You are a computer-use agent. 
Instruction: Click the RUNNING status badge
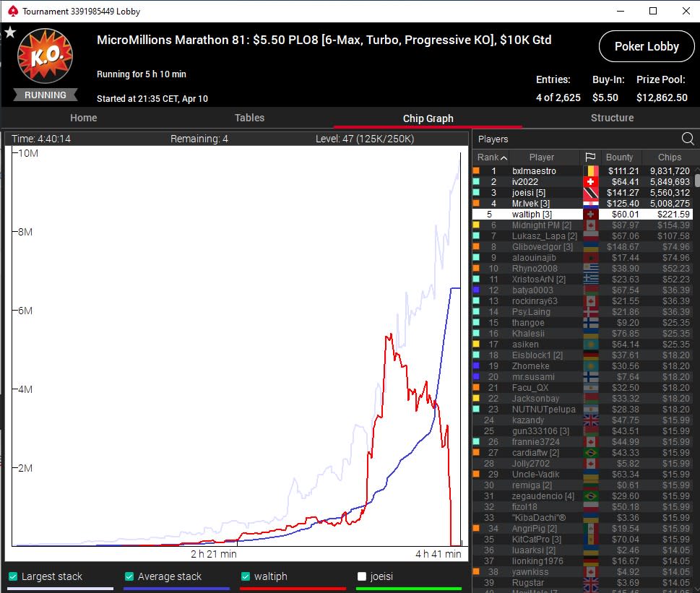[x=45, y=95]
